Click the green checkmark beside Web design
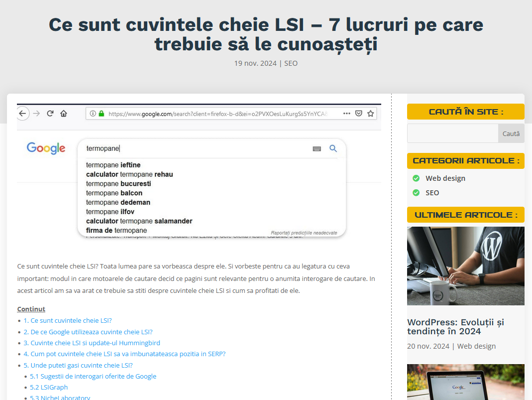Image resolution: width=532 pixels, height=400 pixels. 416,178
